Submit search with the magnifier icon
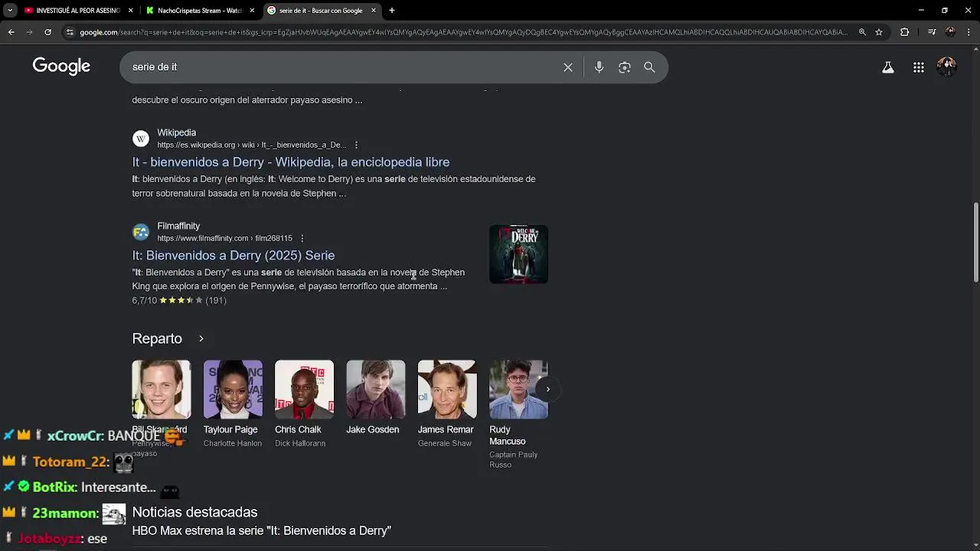The width and height of the screenshot is (980, 551). coord(649,67)
